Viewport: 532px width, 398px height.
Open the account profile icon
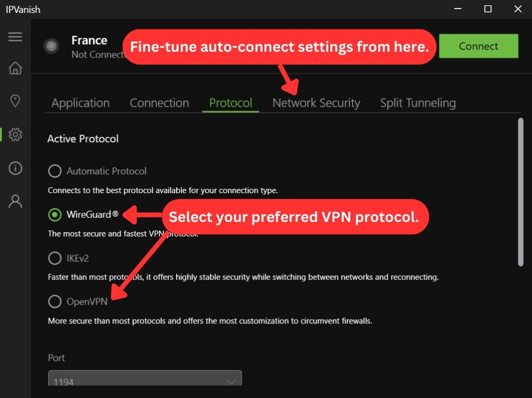(15, 201)
